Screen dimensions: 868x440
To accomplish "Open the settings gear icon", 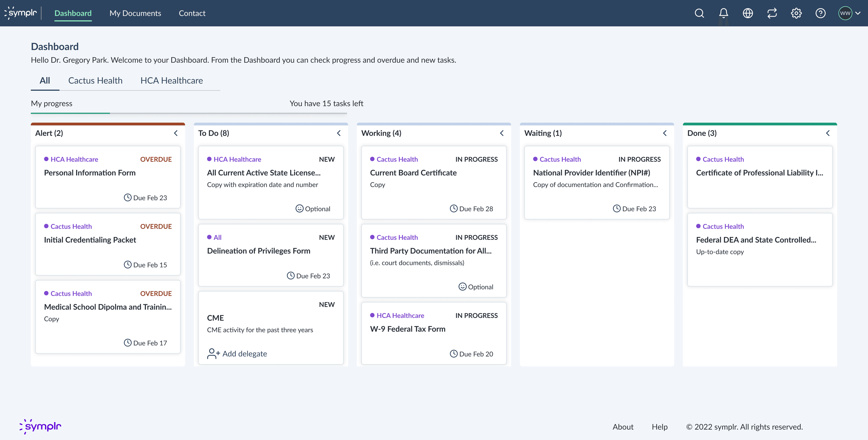I will (796, 13).
